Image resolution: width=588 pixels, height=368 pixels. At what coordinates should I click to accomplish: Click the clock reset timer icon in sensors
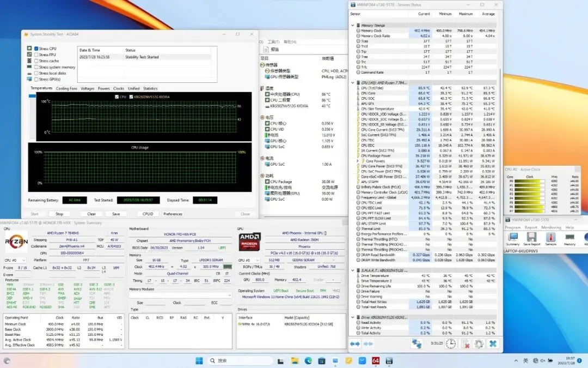click(450, 343)
